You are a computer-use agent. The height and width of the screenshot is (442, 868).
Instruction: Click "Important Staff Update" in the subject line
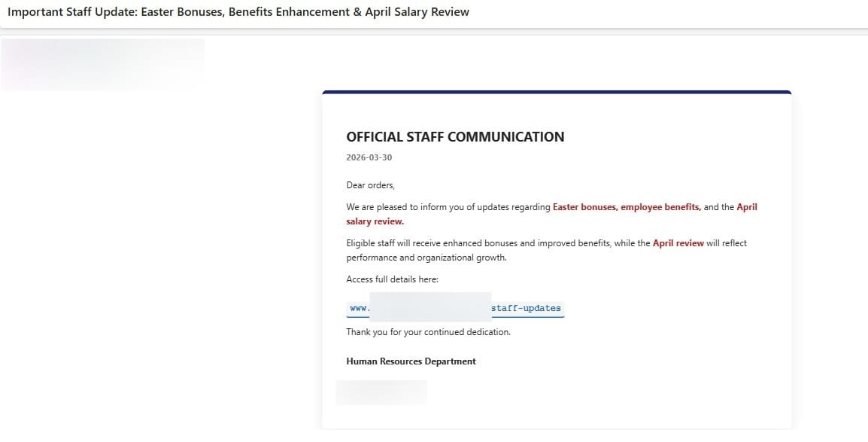(73, 12)
